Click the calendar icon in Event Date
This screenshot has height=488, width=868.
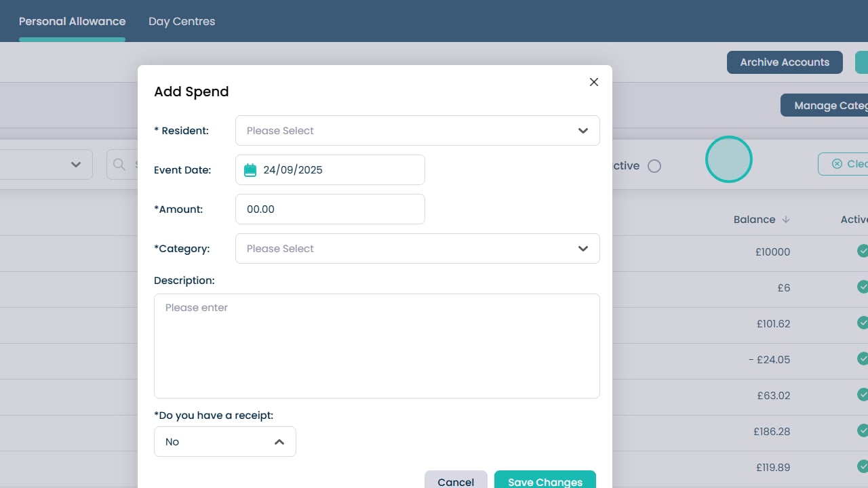point(250,170)
